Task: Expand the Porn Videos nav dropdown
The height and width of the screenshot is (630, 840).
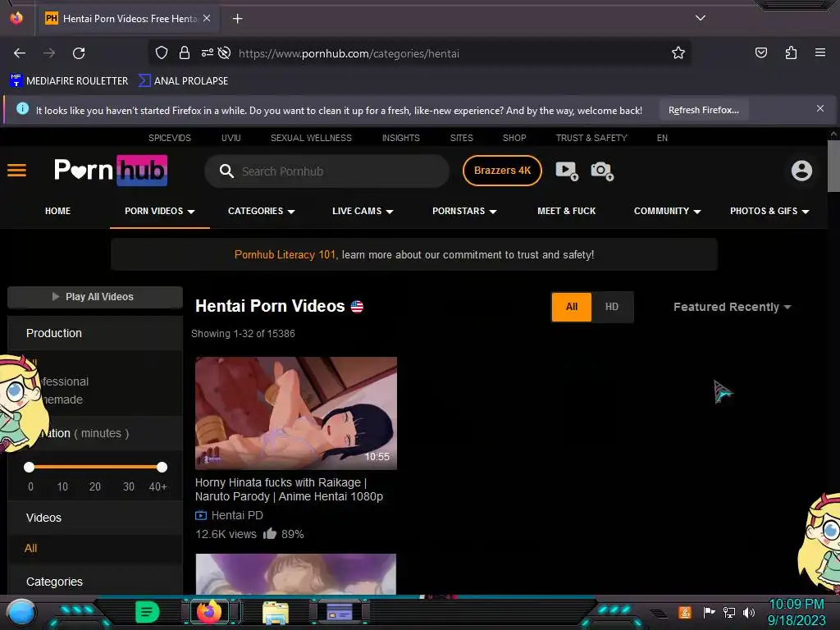Action: tap(160, 211)
